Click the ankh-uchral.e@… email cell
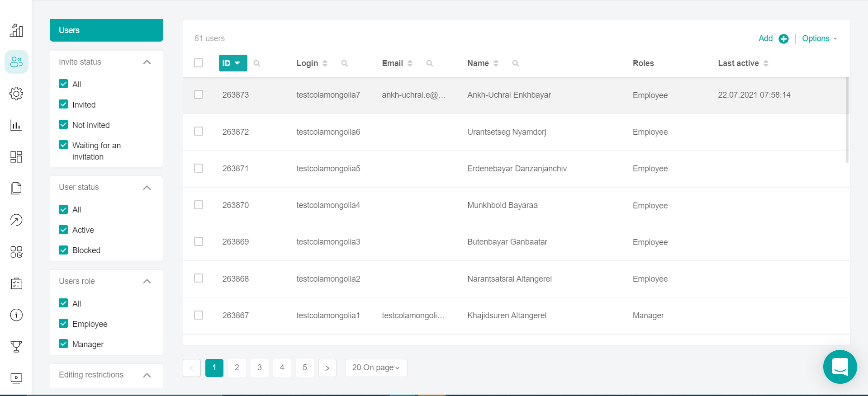This screenshot has width=868, height=396. [414, 95]
